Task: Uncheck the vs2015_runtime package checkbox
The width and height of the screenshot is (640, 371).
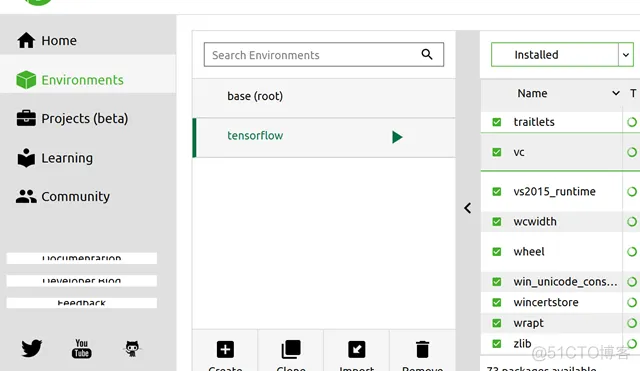Action: coord(497,191)
